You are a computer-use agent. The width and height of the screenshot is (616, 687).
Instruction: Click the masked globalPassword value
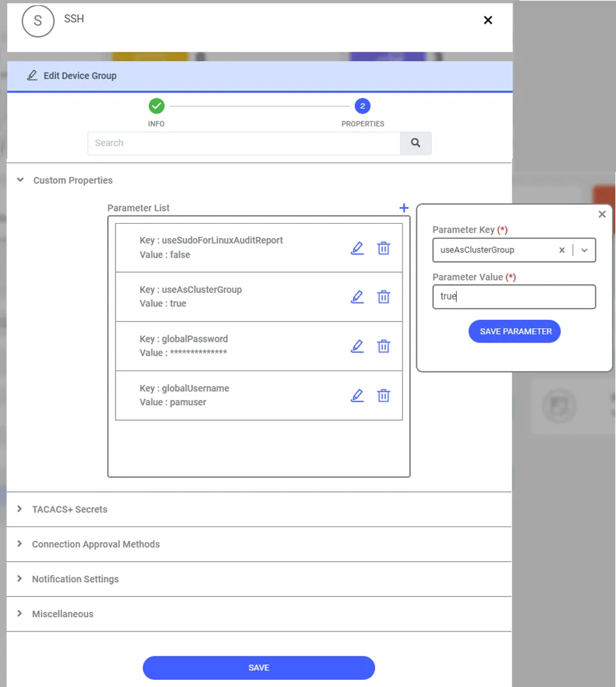click(198, 352)
